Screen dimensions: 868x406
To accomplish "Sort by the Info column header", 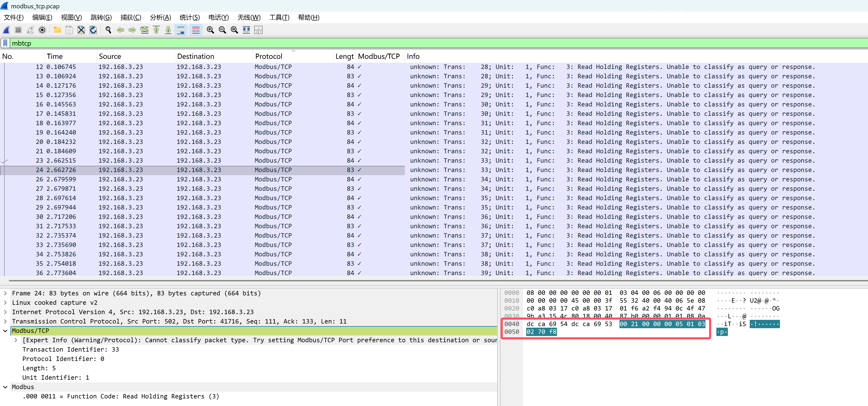I will click(636, 56).
